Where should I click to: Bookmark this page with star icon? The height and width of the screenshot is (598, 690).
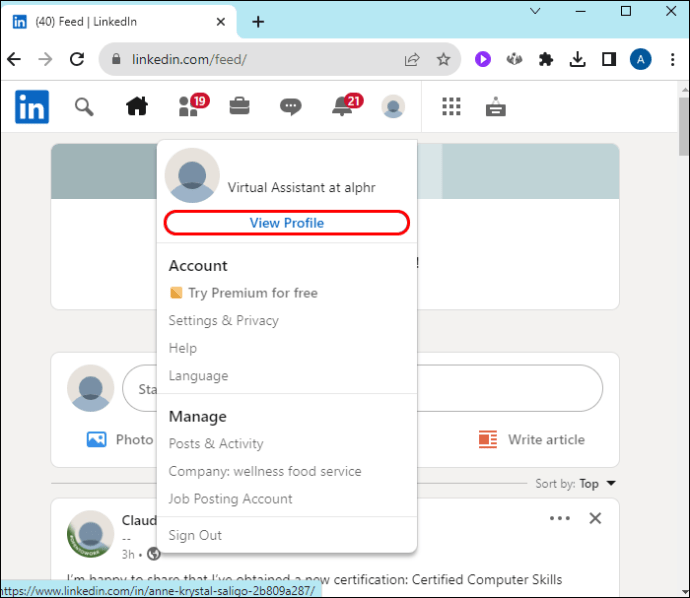pyautogui.click(x=443, y=59)
